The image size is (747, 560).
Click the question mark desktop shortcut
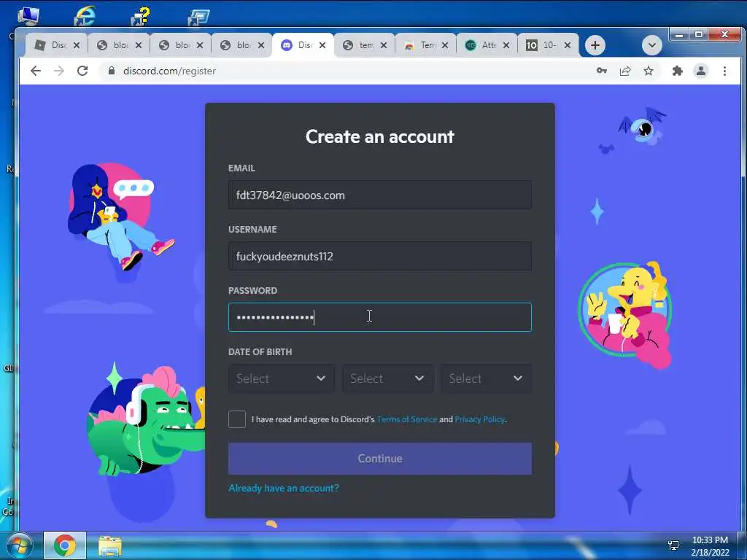coord(141,16)
